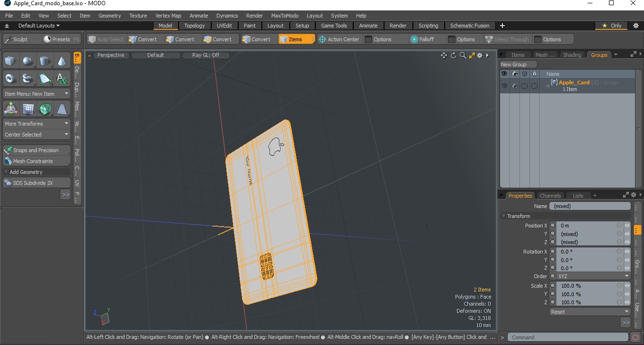Select the Taper tool icon

62,109
